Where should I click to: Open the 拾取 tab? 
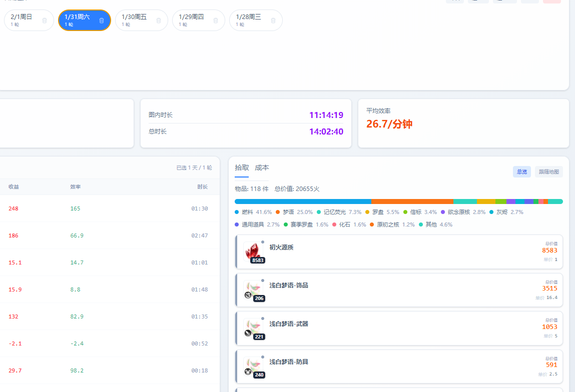point(242,168)
